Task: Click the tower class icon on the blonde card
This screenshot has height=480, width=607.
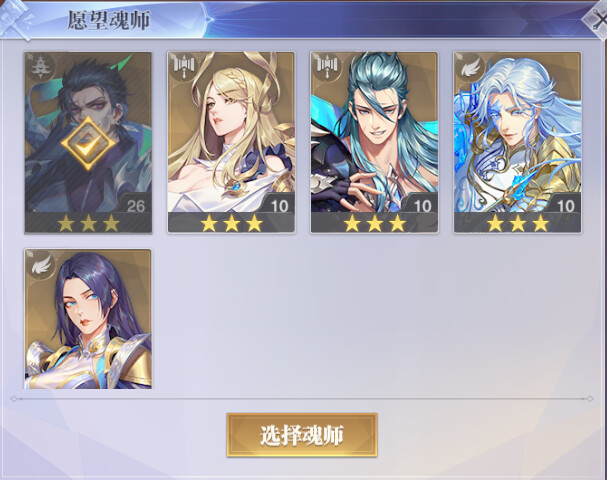Action: coord(183,66)
